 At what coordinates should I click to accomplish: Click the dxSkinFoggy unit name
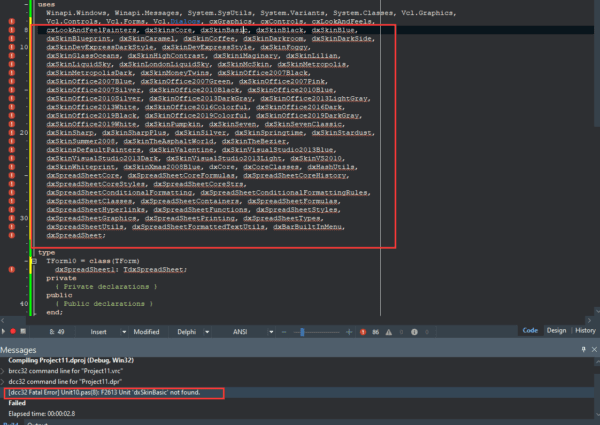point(284,47)
